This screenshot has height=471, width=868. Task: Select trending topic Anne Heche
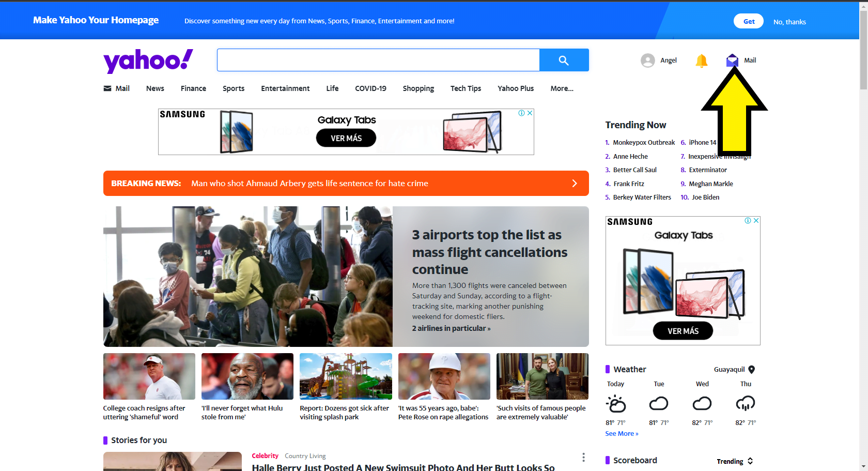630,157
